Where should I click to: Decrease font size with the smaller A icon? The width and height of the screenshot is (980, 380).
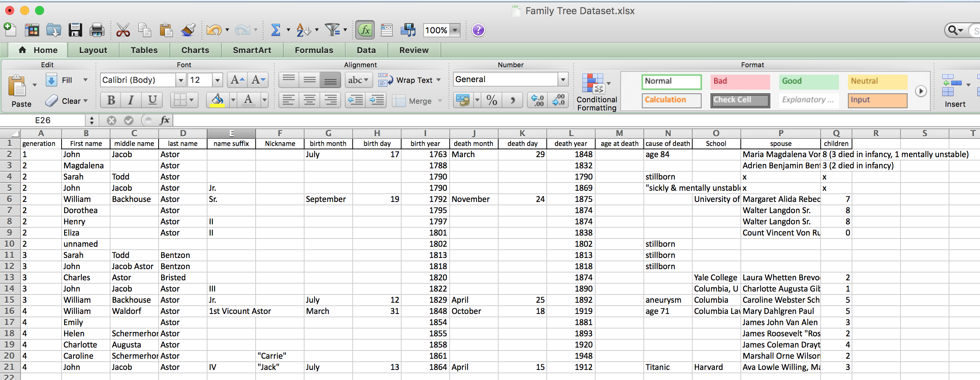pyautogui.click(x=258, y=80)
